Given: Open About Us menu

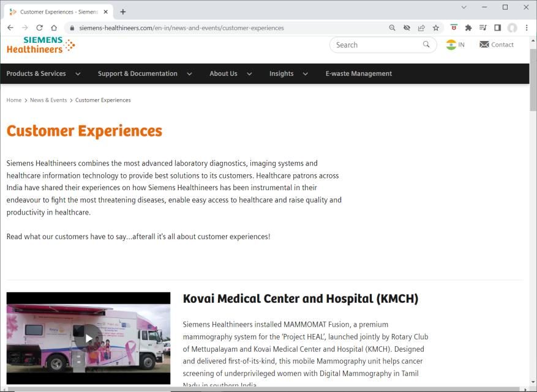Looking at the screenshot, I should pyautogui.click(x=223, y=73).
